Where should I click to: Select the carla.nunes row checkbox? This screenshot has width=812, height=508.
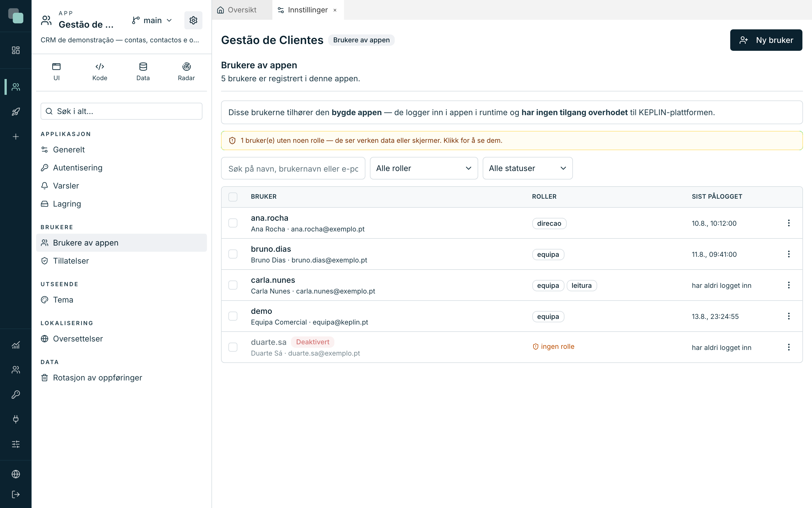[233, 285]
